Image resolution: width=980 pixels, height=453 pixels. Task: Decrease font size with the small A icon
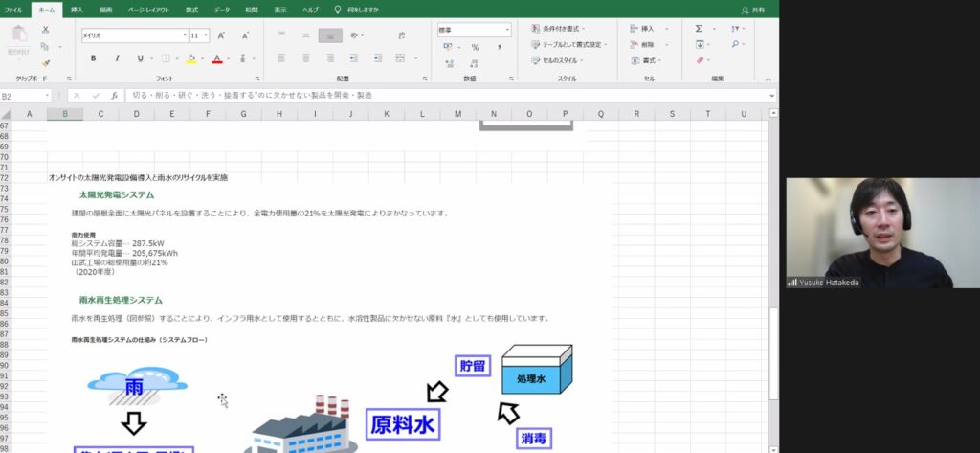point(245,36)
